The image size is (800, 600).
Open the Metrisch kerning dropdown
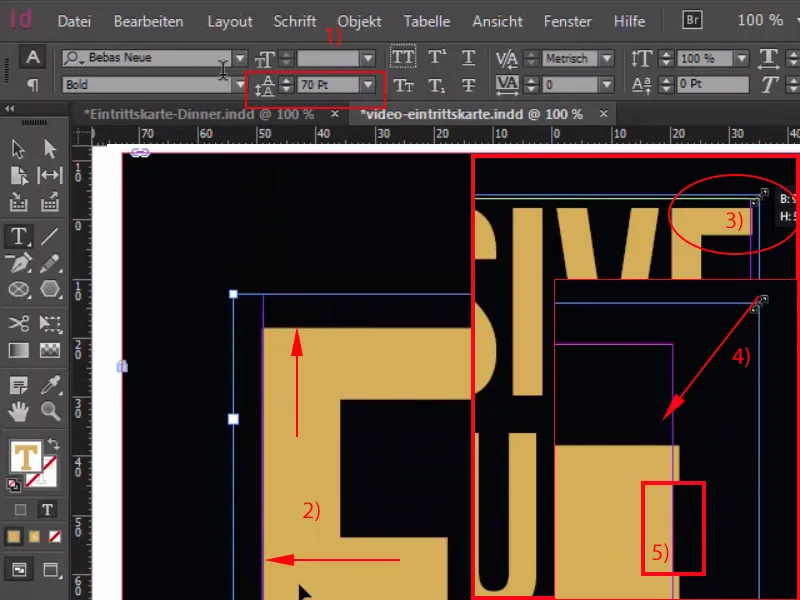[x=607, y=58]
